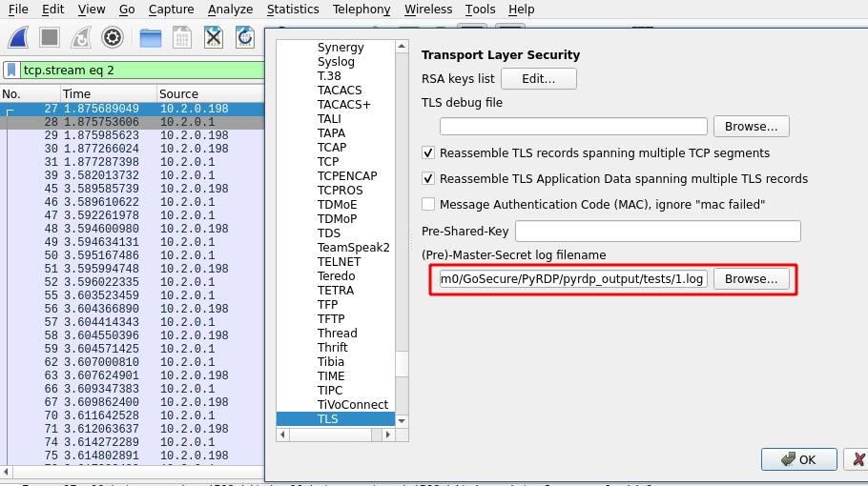
Task: Toggle Reassemble TLS Application Data checkbox
Action: point(428,178)
